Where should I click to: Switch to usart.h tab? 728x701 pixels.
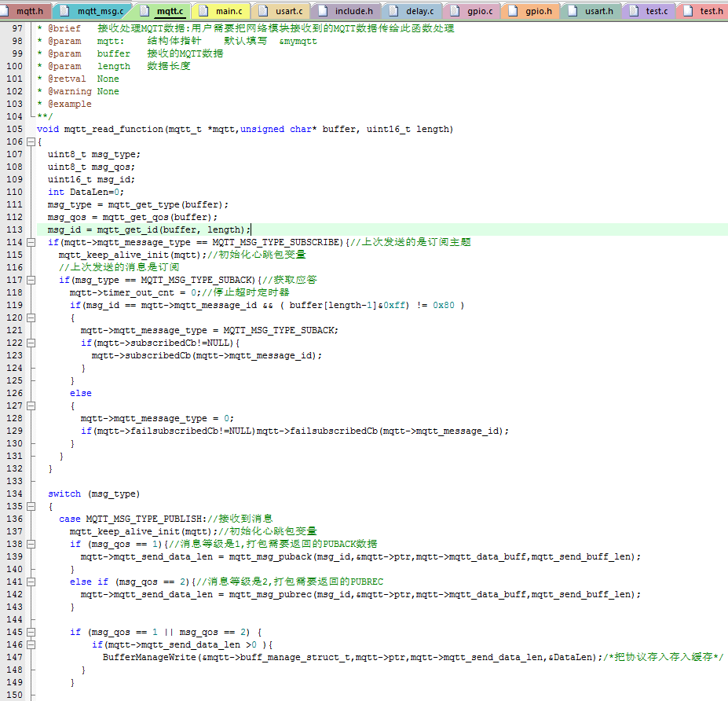point(591,11)
